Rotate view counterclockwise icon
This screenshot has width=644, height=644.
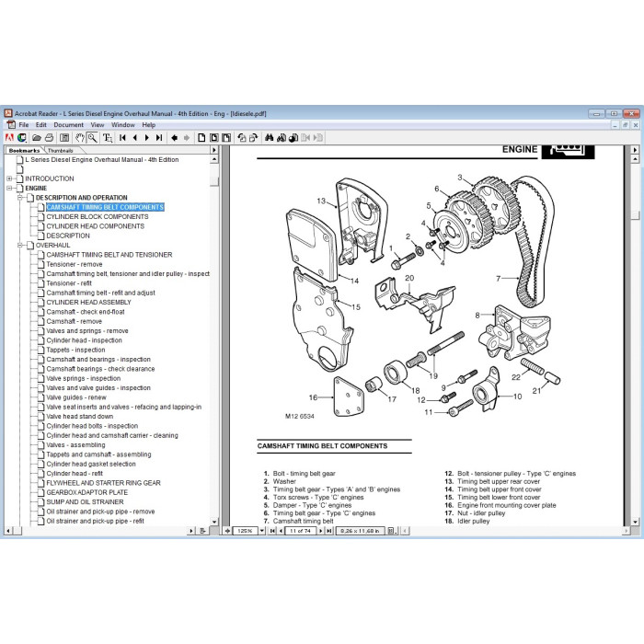241,138
